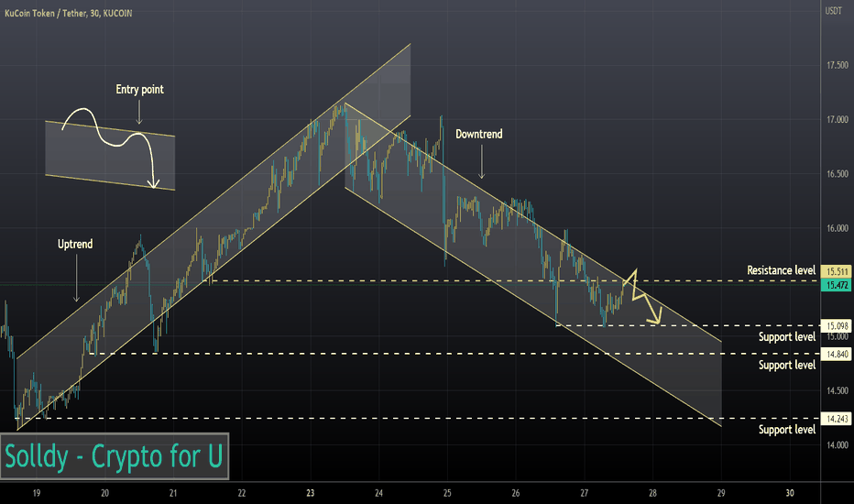Click the Support level label below 14.840
Image resolution: width=854 pixels, height=504 pixels.
pos(787,365)
